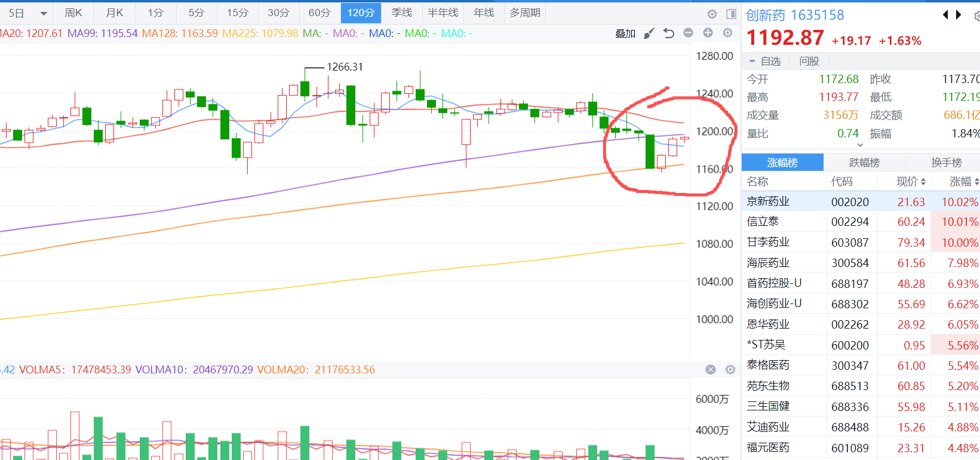
Task: Select the 60分 timeframe tab
Action: [x=320, y=13]
